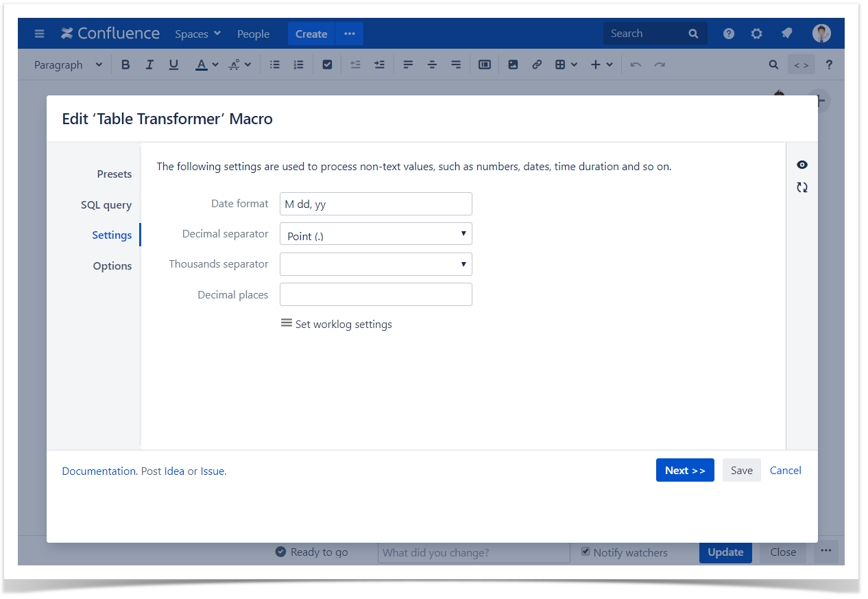Image resolution: width=868 pixels, height=599 pixels.
Task: Insert a link using the chain icon
Action: [x=537, y=64]
